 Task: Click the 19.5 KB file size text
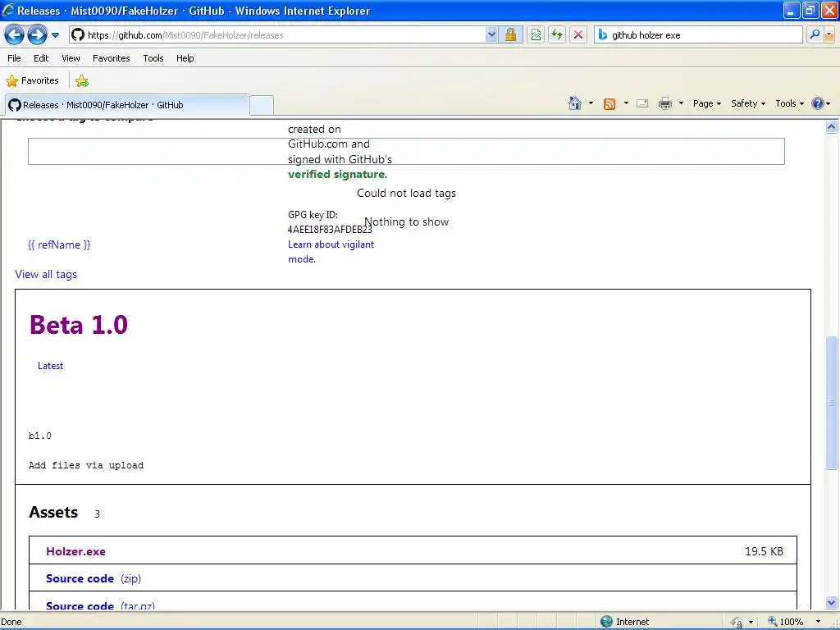(x=764, y=551)
